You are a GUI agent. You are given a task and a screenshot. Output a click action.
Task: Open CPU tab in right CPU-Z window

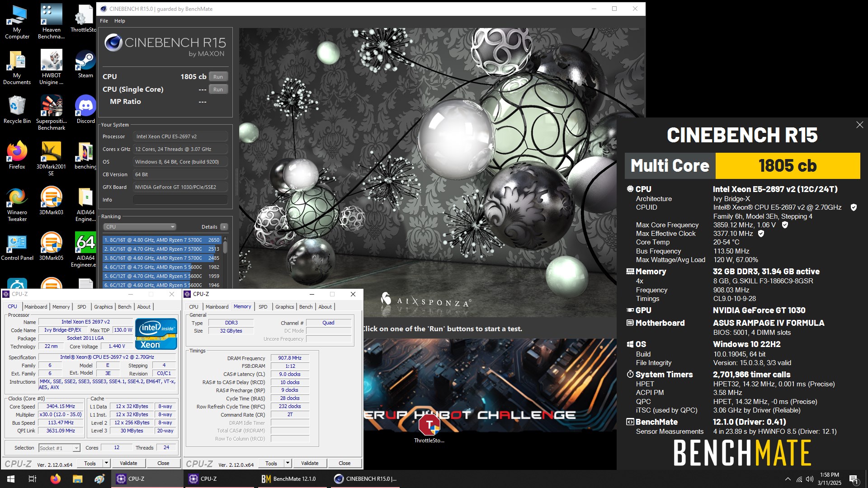point(193,307)
